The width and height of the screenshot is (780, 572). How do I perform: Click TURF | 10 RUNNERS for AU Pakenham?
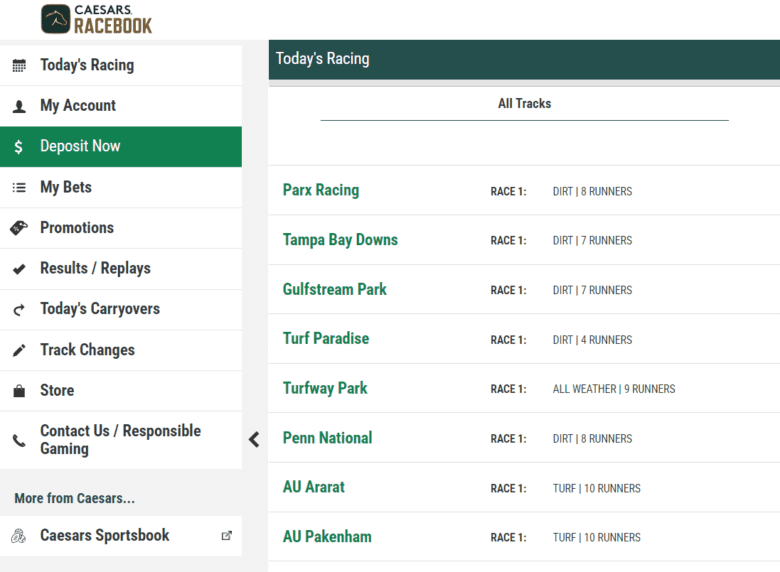(x=596, y=538)
